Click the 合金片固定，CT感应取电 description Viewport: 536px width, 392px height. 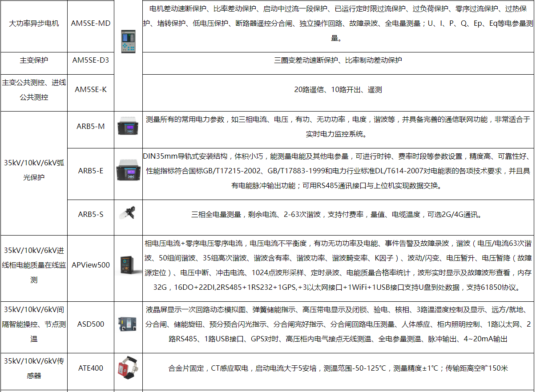point(338,368)
